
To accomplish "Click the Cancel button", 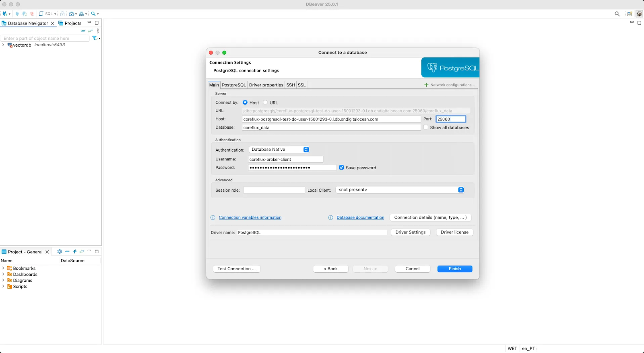I will click(413, 269).
